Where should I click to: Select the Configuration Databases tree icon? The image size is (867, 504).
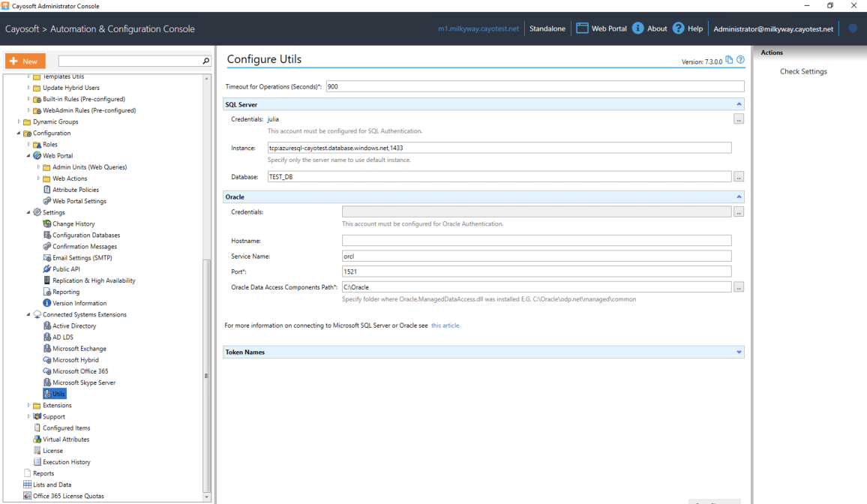pos(47,235)
